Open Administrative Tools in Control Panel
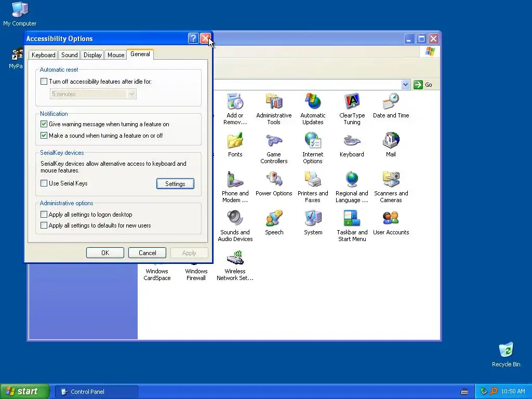 pyautogui.click(x=274, y=109)
